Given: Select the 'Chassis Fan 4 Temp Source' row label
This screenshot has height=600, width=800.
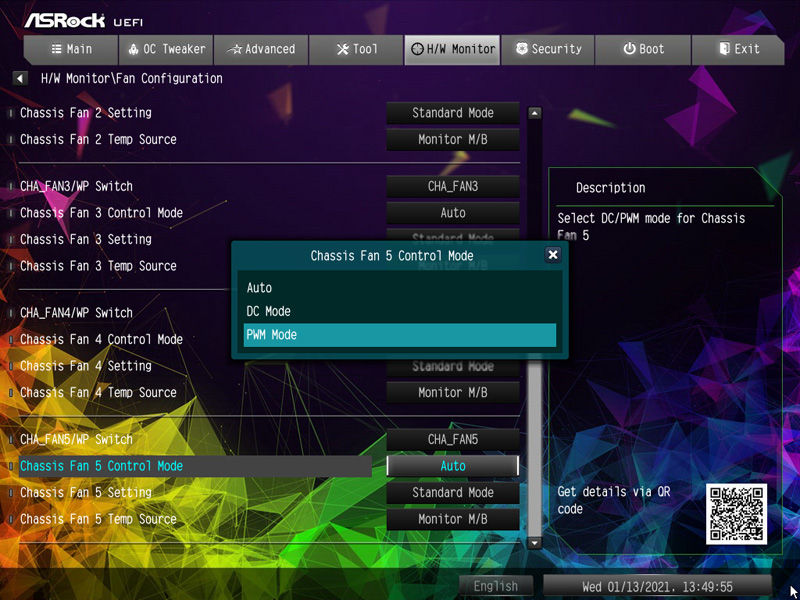Looking at the screenshot, I should (x=98, y=392).
